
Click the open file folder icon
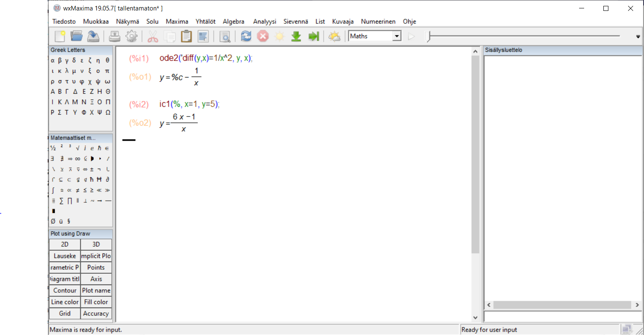pyautogui.click(x=76, y=36)
